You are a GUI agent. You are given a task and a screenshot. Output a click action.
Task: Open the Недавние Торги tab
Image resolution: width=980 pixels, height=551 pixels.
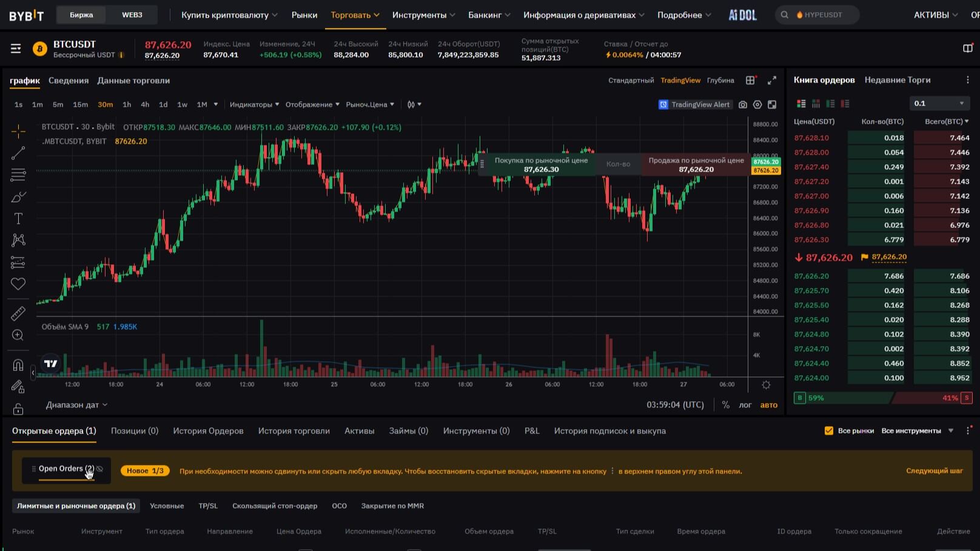[897, 80]
